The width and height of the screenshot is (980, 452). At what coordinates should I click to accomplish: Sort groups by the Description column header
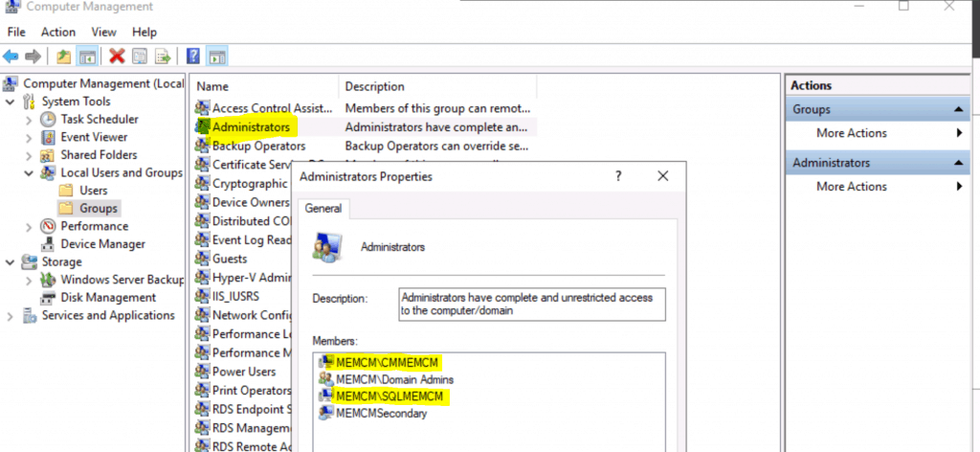(x=437, y=86)
